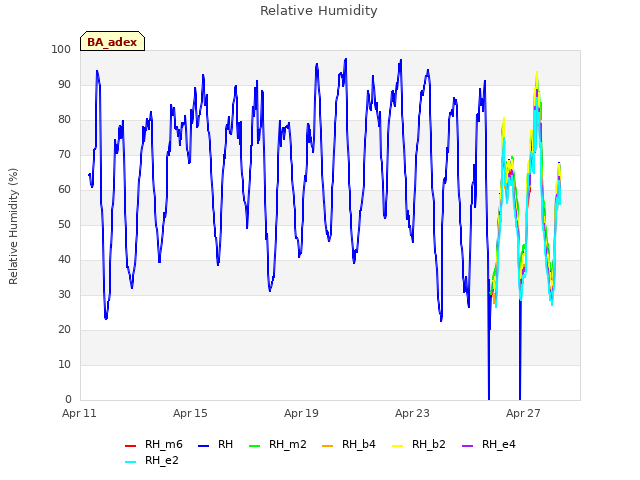Toggle the RH_m6 legend entry
640x480 pixels.
pos(153,444)
